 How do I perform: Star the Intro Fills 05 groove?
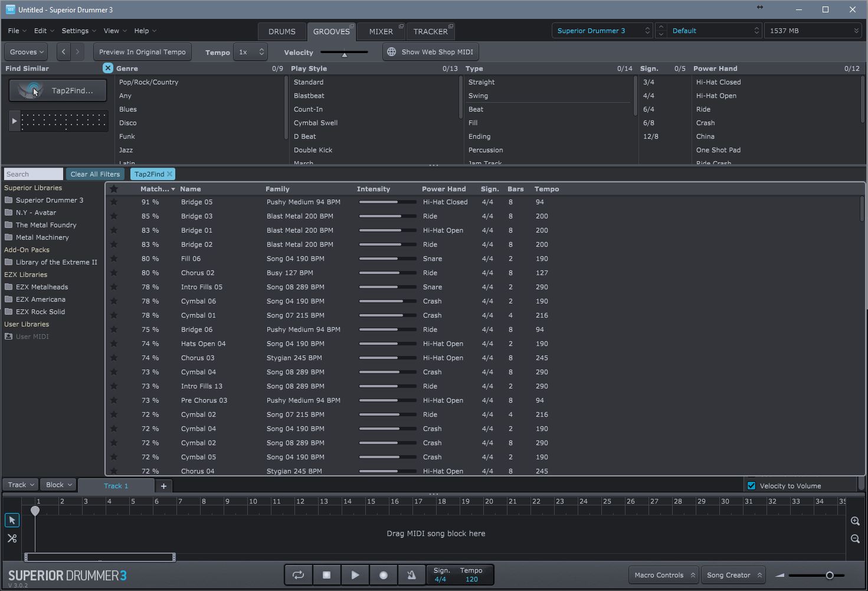(114, 287)
